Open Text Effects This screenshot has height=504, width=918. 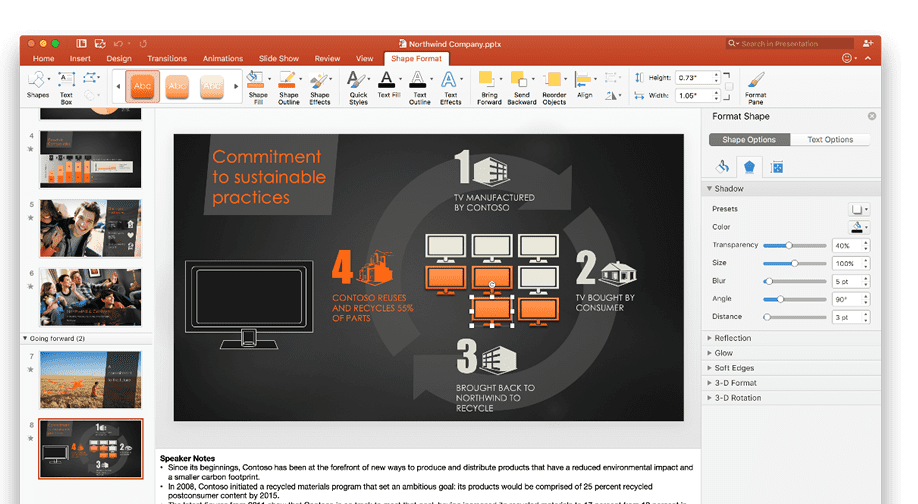[x=450, y=88]
